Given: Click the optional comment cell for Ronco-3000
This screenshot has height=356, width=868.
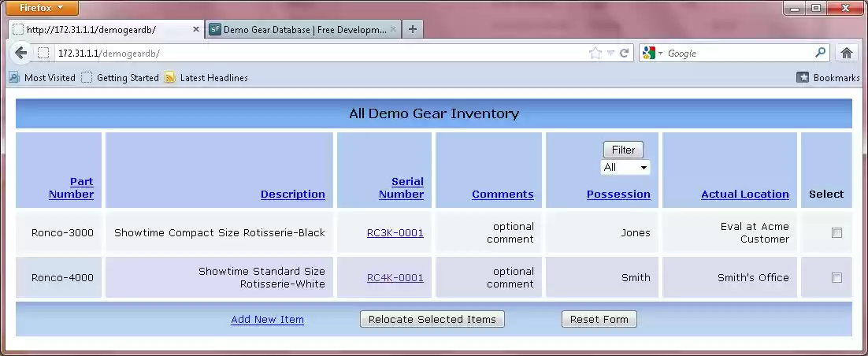Looking at the screenshot, I should pos(489,232).
